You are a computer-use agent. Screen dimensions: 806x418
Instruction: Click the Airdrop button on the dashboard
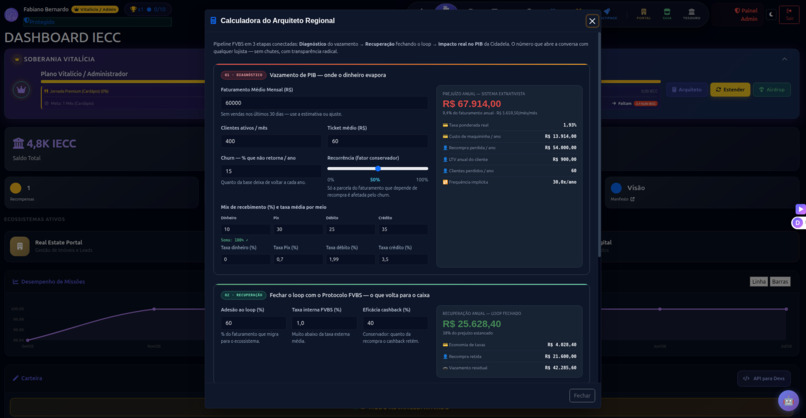(x=772, y=89)
